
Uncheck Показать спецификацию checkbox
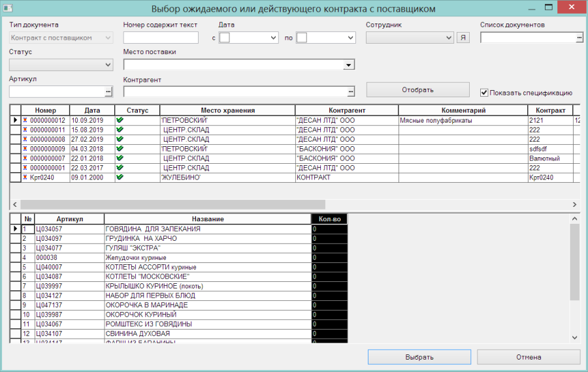[484, 93]
